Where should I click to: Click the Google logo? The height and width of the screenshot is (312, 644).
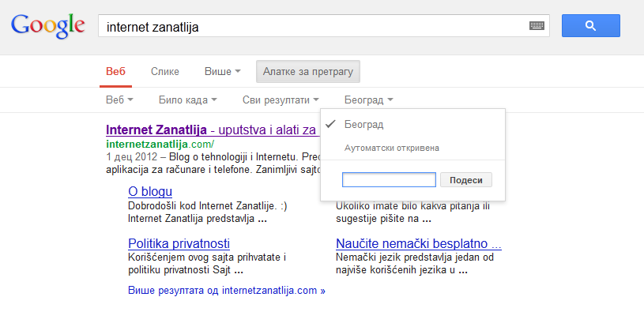(48, 26)
